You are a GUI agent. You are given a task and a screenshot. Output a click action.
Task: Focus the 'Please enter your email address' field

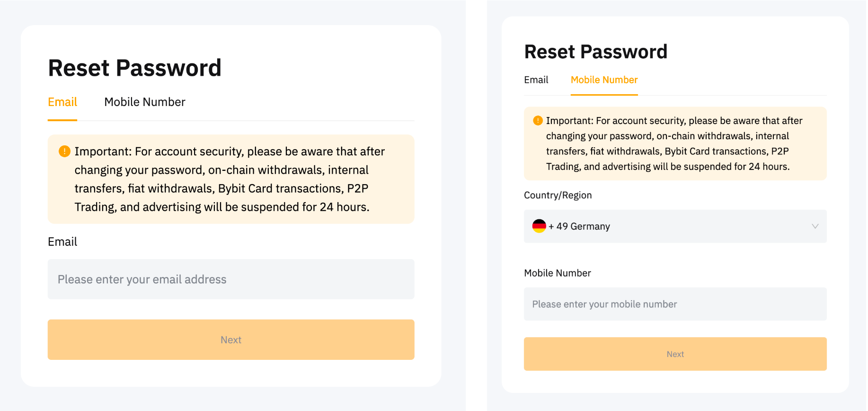pos(231,279)
